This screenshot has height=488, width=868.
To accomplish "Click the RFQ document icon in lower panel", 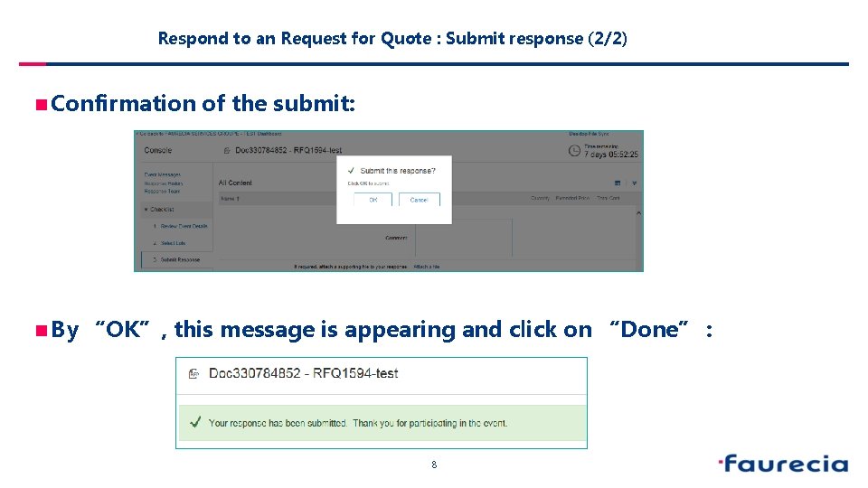I will [x=193, y=374].
